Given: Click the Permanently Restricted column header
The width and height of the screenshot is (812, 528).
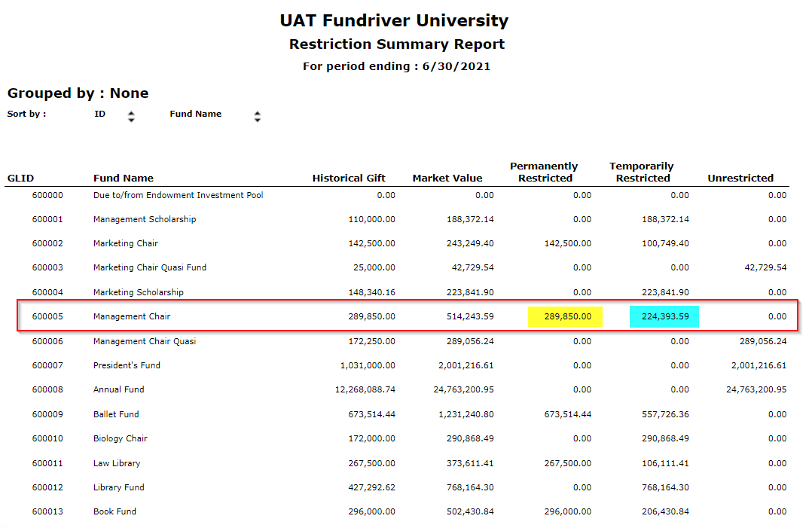Looking at the screenshot, I should pos(544,172).
